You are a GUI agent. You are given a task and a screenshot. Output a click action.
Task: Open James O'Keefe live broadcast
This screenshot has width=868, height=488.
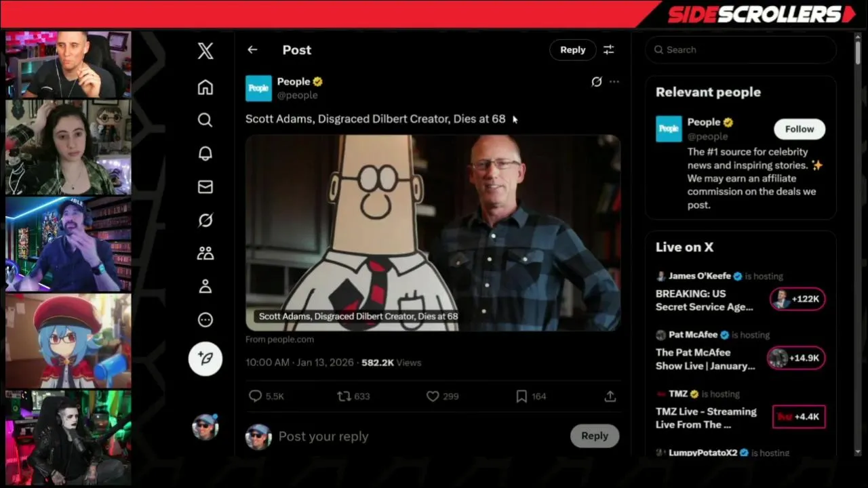click(705, 300)
